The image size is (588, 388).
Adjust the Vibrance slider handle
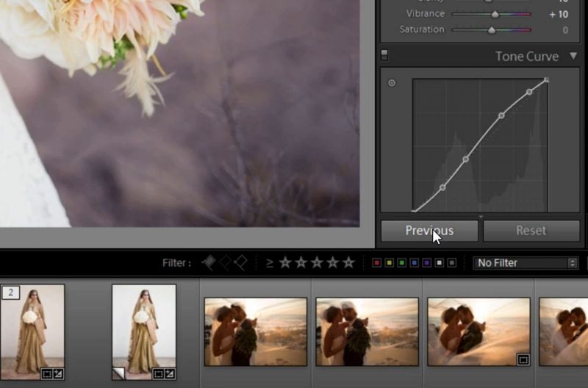point(495,14)
